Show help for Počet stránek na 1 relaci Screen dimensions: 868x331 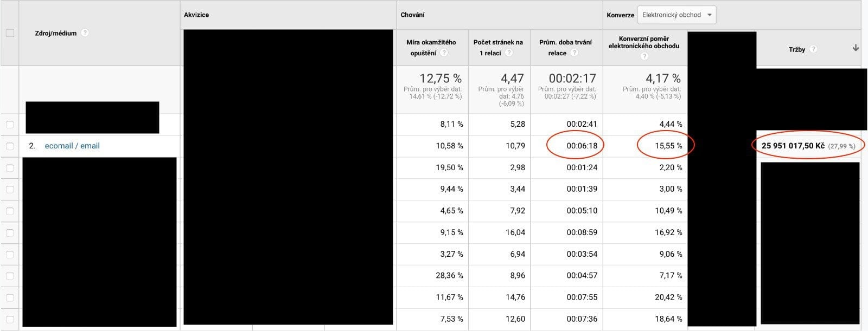[509, 53]
